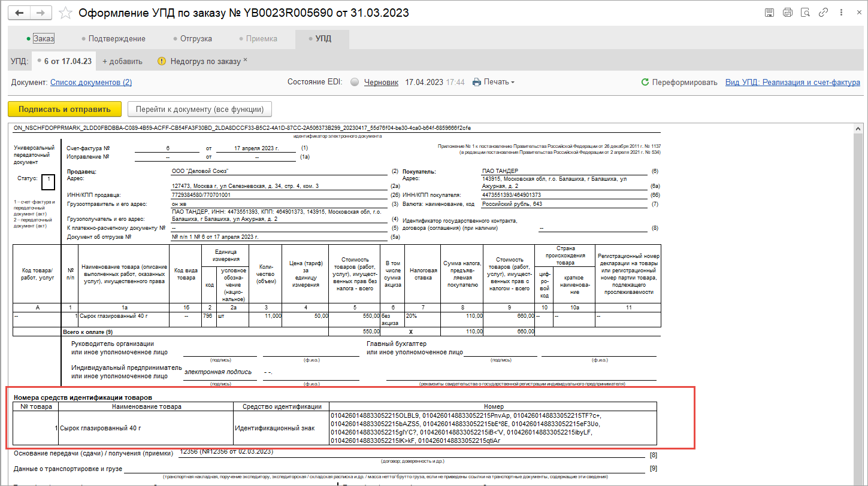This screenshot has width=868, height=486.
Task: Open the Список документов (2) link
Action: (x=91, y=83)
